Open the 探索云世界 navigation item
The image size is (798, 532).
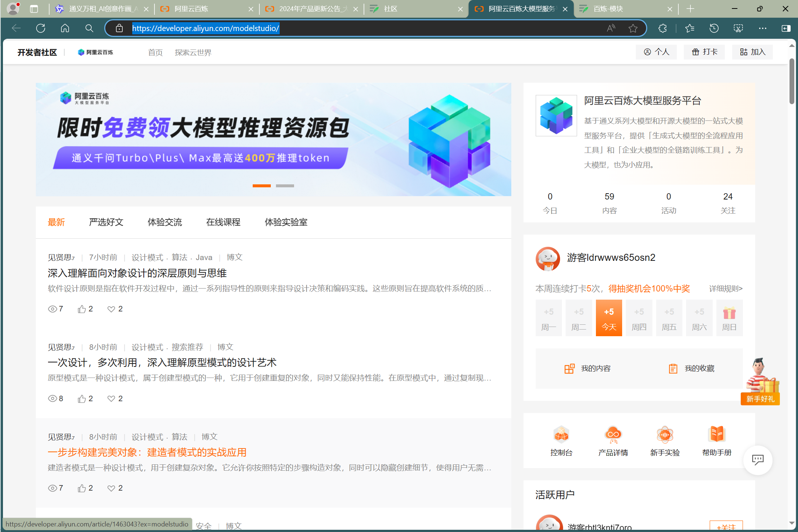pos(193,52)
